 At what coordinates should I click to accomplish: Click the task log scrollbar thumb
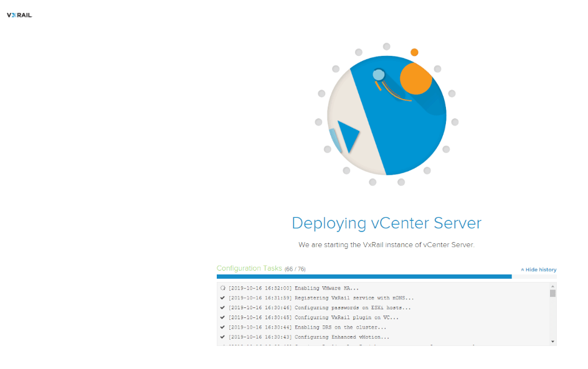coord(552,293)
